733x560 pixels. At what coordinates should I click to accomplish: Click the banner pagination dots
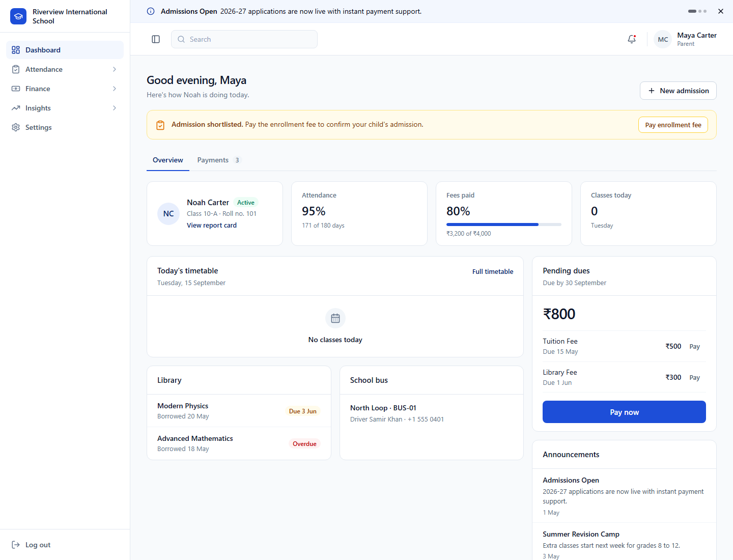pos(697,11)
